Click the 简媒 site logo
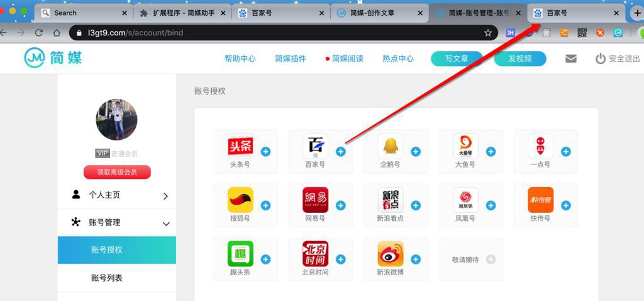Screen dimensions: 644x301 point(53,58)
